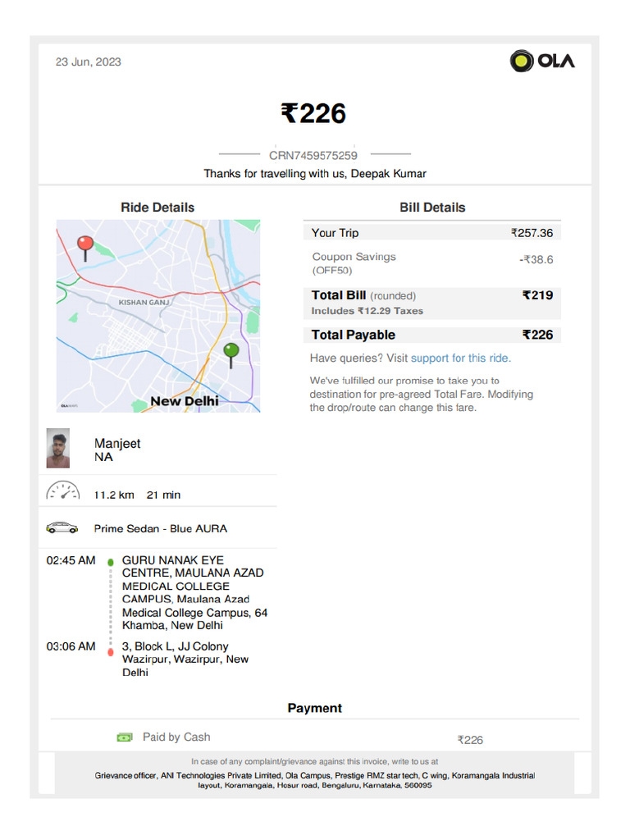Click the CRN7459575259 reference number

(313, 155)
